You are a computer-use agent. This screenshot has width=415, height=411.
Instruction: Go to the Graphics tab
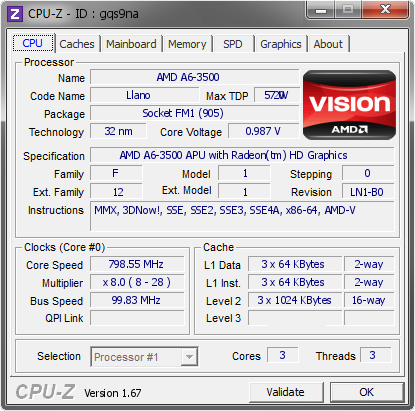click(x=281, y=44)
